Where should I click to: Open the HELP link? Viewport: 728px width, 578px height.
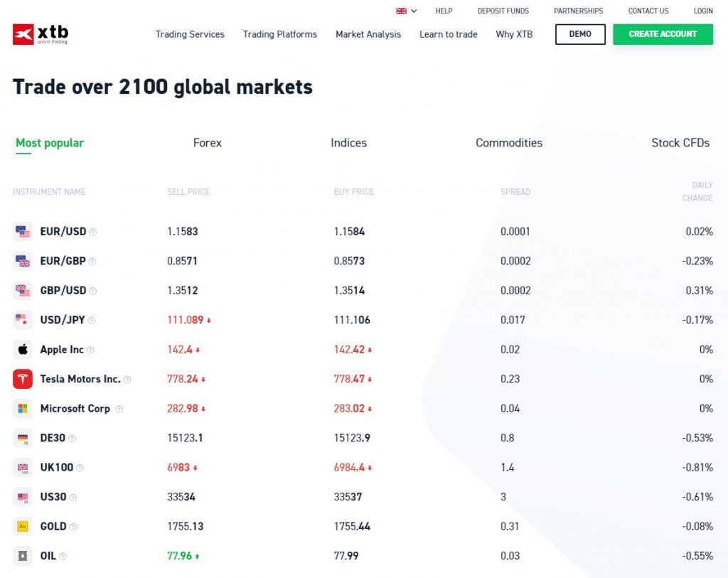point(444,11)
